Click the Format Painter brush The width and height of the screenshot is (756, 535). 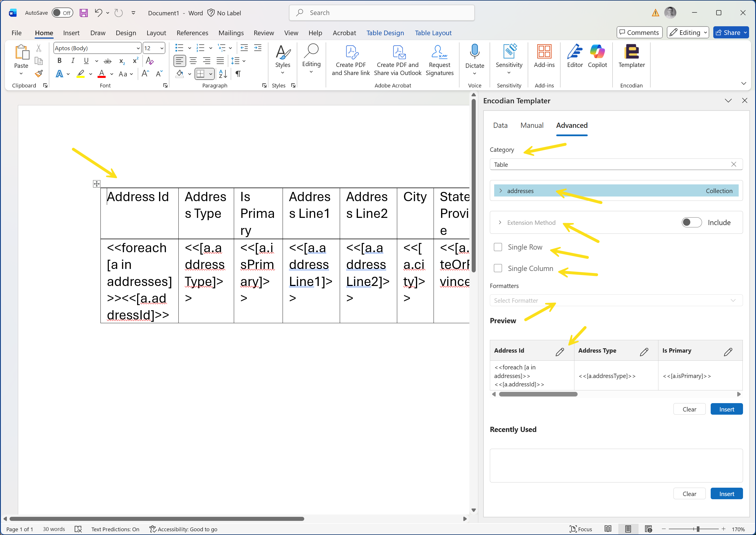(x=39, y=74)
